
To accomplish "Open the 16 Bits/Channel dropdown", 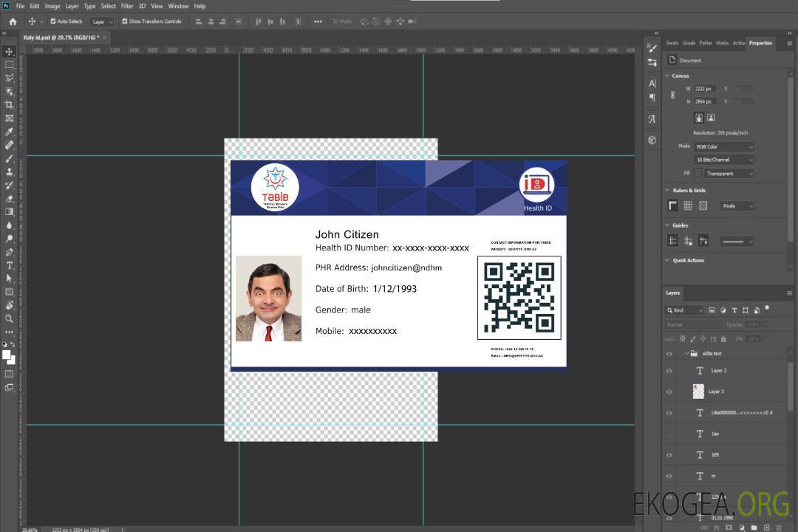I will (723, 160).
